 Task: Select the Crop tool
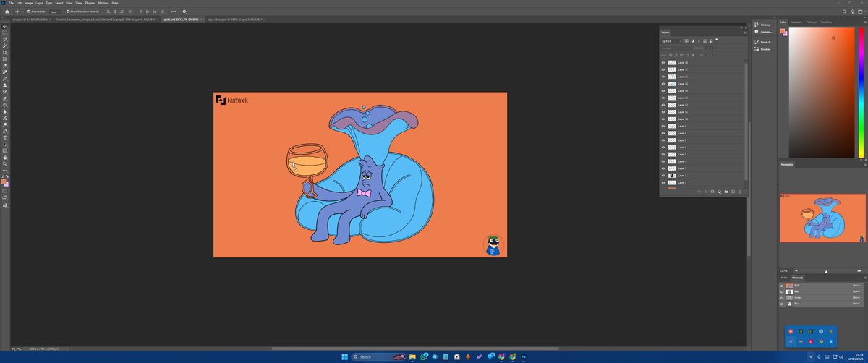click(5, 52)
